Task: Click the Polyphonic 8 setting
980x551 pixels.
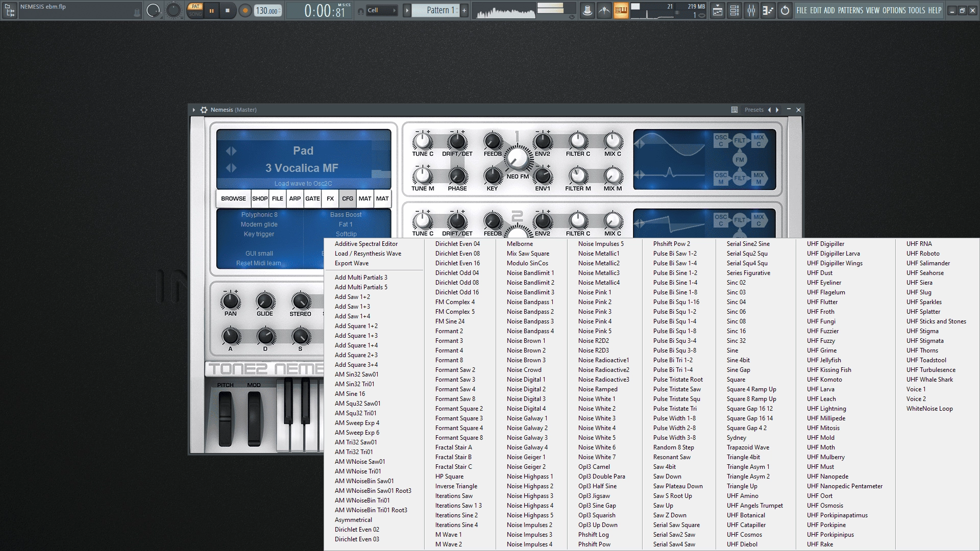Action: click(259, 215)
